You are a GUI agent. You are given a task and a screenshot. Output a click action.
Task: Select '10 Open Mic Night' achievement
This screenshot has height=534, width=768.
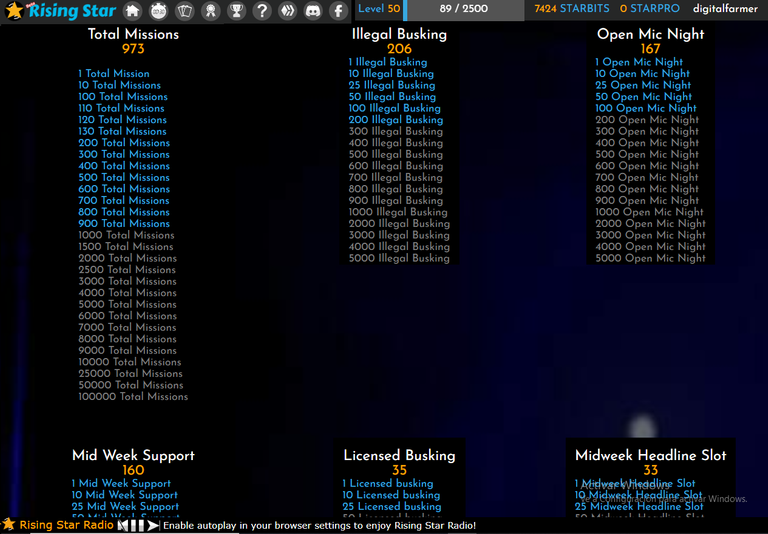coord(643,73)
